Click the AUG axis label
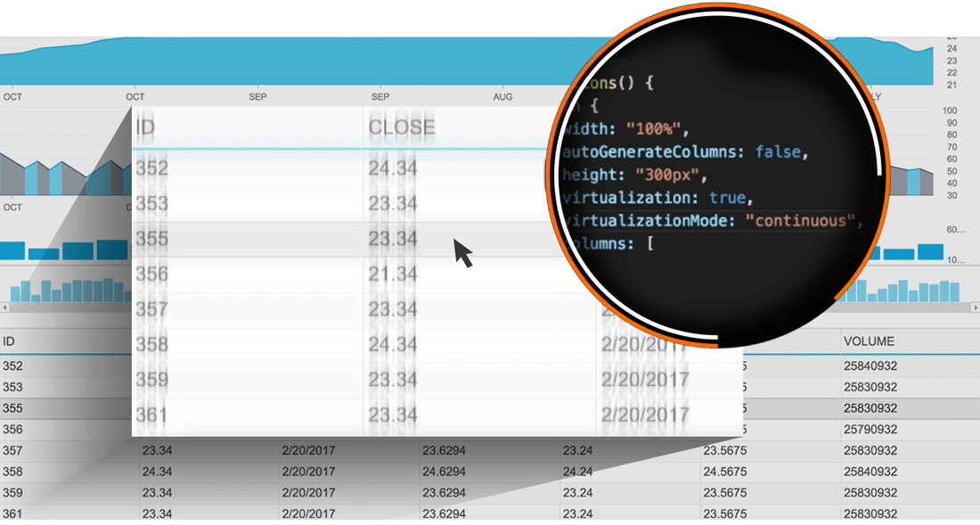Screen dimensions: 980x525 point(503,96)
